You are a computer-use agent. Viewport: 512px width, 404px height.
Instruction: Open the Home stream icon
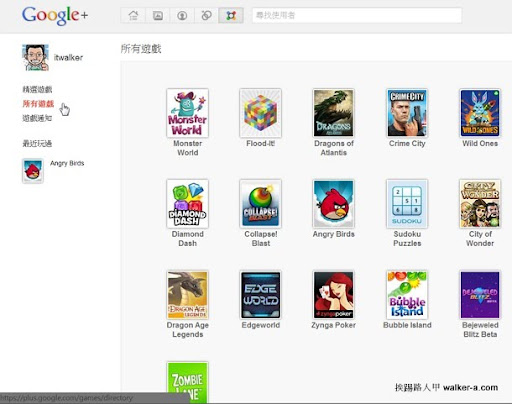tap(133, 15)
